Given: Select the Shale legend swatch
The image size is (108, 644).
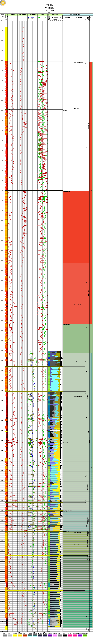Looking at the screenshot, I should click(x=10, y=635).
